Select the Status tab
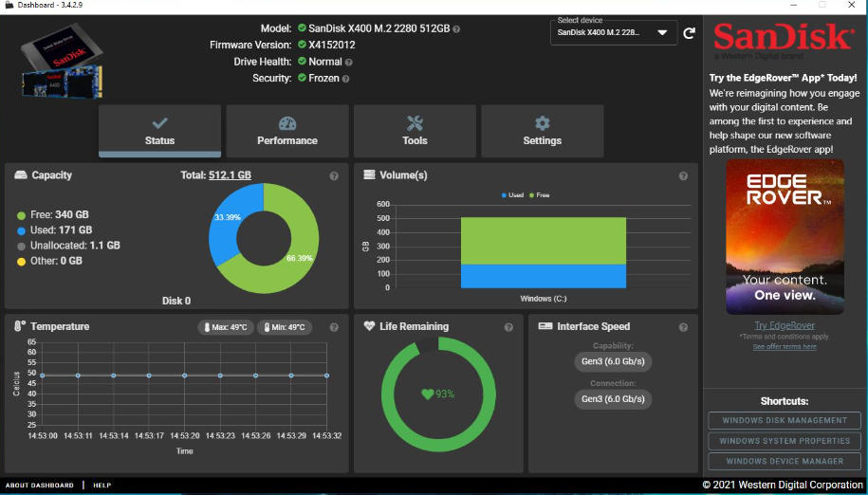Screen dimensions: 868x495 159,131
